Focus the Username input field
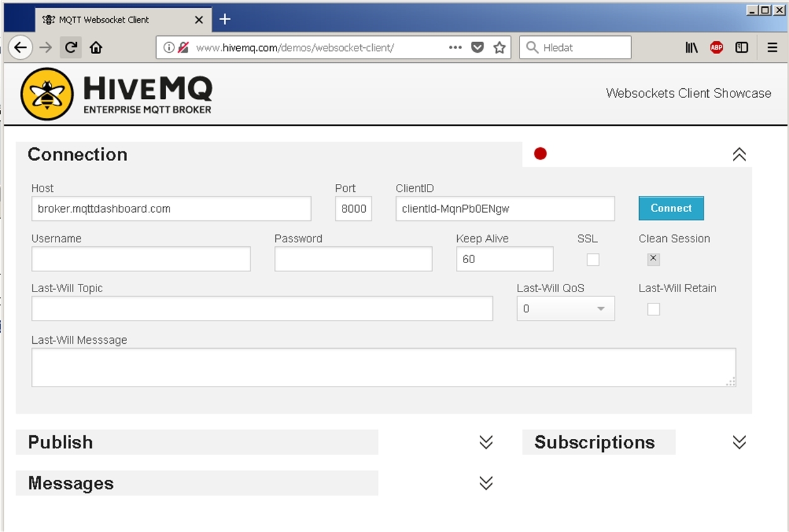Image resolution: width=789 pixels, height=532 pixels. coord(141,259)
